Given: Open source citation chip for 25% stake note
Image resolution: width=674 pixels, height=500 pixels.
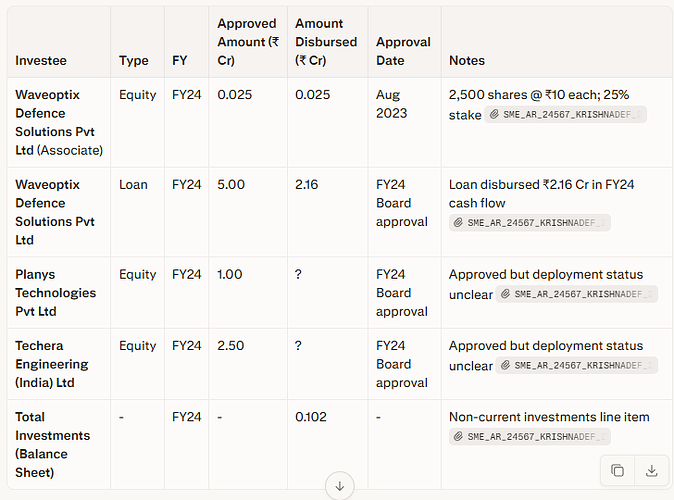Looking at the screenshot, I should (x=566, y=114).
